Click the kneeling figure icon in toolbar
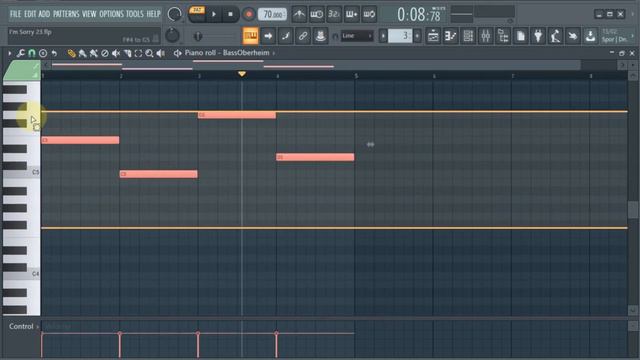The width and height of the screenshot is (640, 360). tap(556, 36)
